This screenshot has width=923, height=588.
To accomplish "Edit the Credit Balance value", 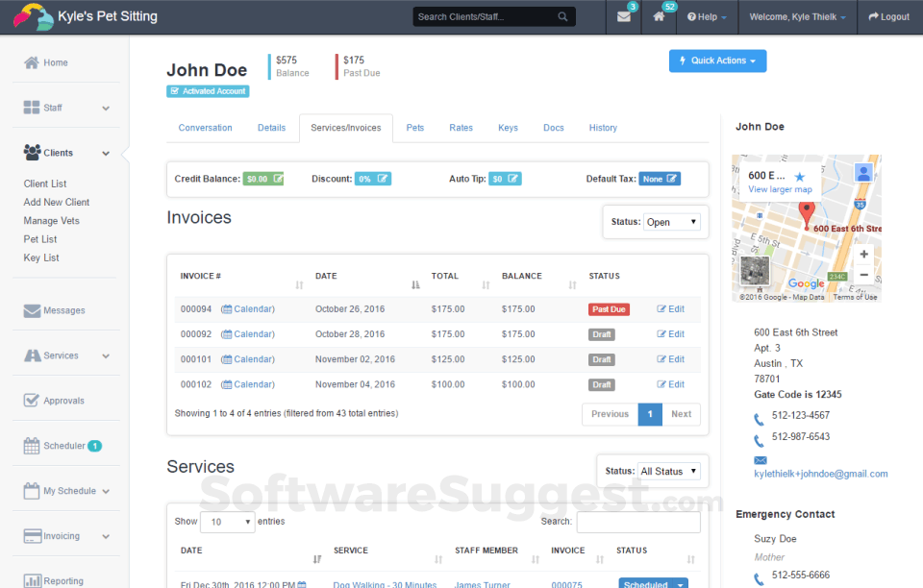I will 263,179.
